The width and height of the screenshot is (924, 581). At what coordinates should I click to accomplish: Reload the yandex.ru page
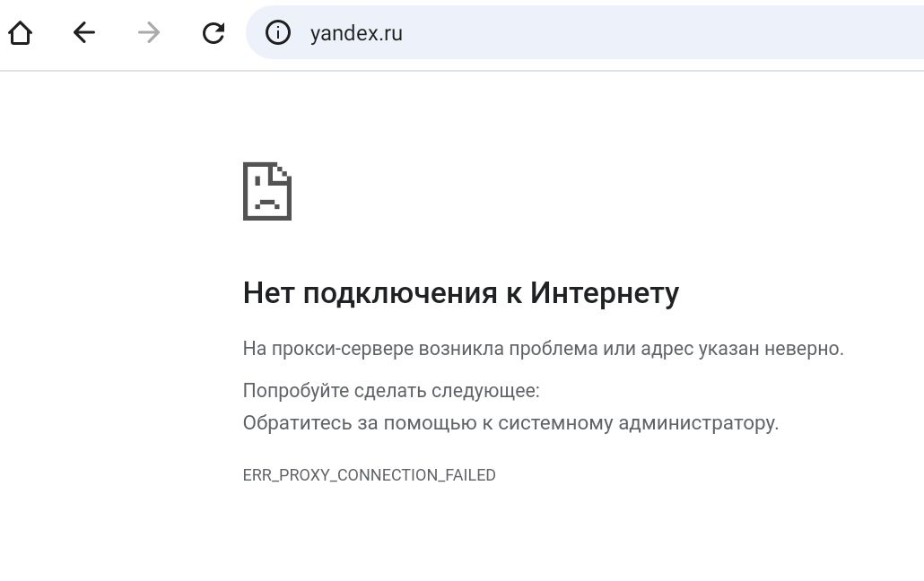pyautogui.click(x=214, y=33)
